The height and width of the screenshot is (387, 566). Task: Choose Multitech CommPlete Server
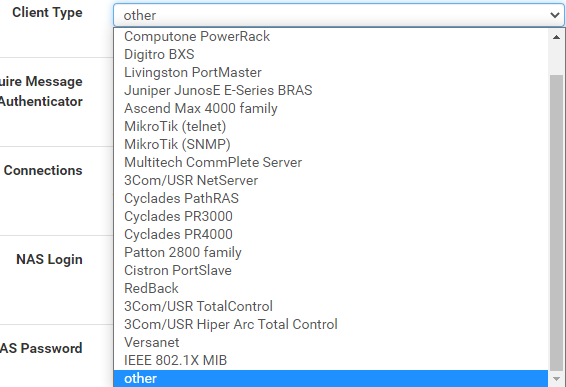331,162
